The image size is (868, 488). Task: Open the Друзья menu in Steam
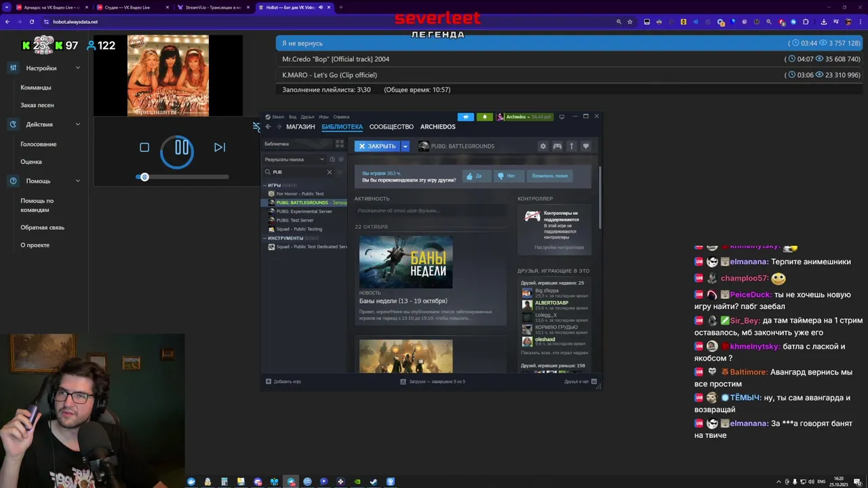click(307, 117)
